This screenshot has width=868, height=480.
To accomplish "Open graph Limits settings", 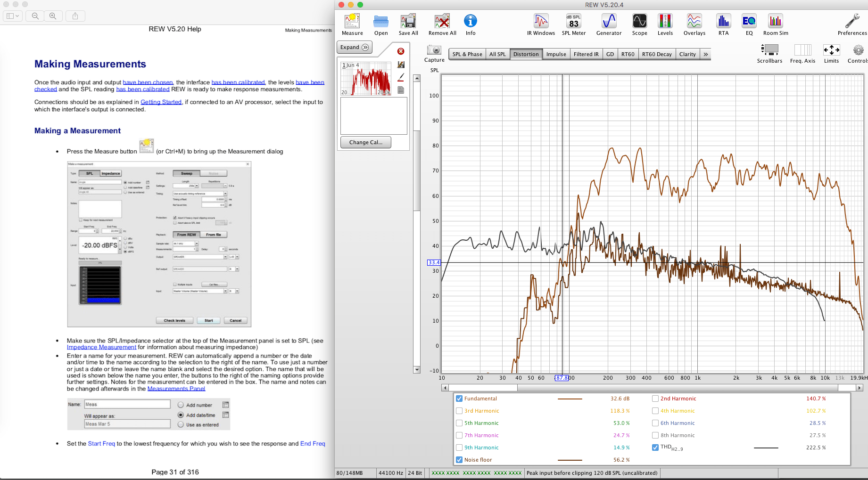I will point(831,54).
